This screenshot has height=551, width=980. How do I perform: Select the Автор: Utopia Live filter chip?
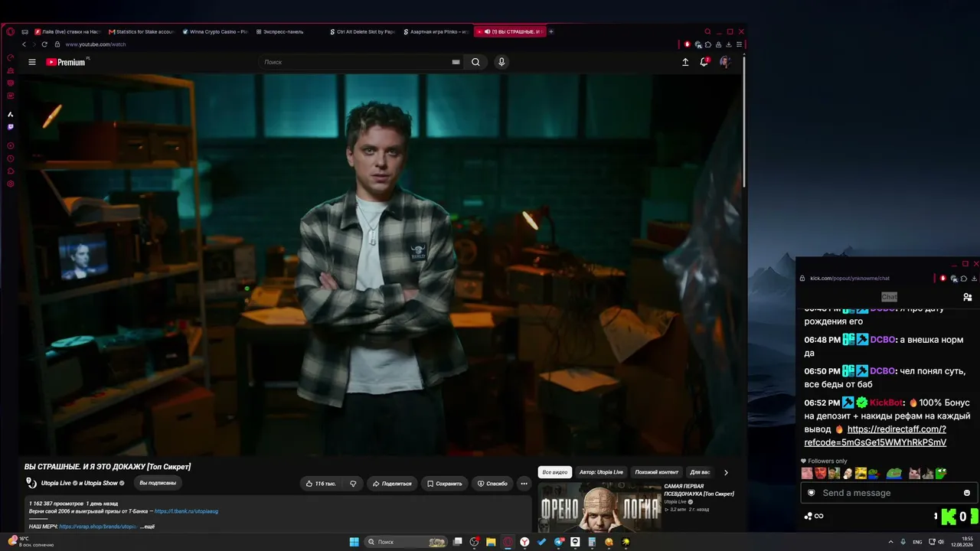point(601,472)
